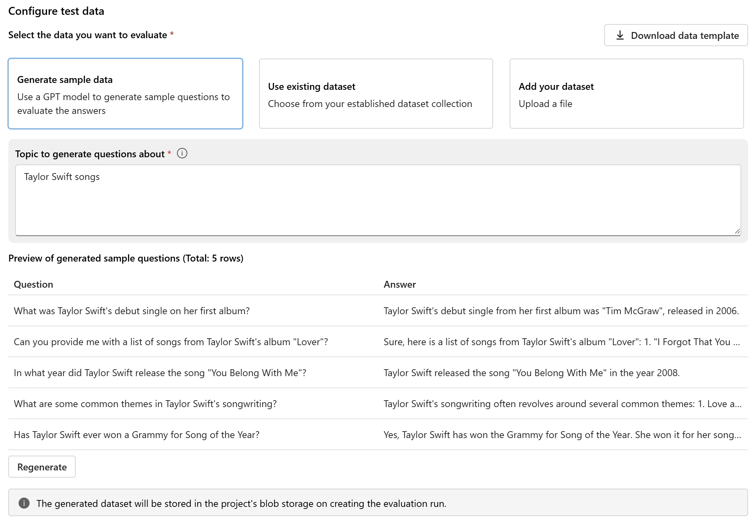Click the topic info tooltip icon
The width and height of the screenshot is (756, 532).
click(182, 153)
